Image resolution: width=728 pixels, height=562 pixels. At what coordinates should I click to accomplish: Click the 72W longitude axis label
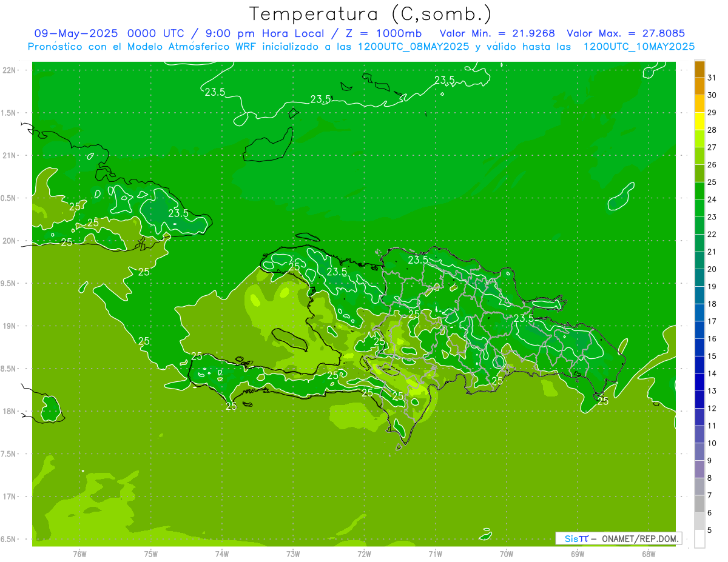(364, 554)
